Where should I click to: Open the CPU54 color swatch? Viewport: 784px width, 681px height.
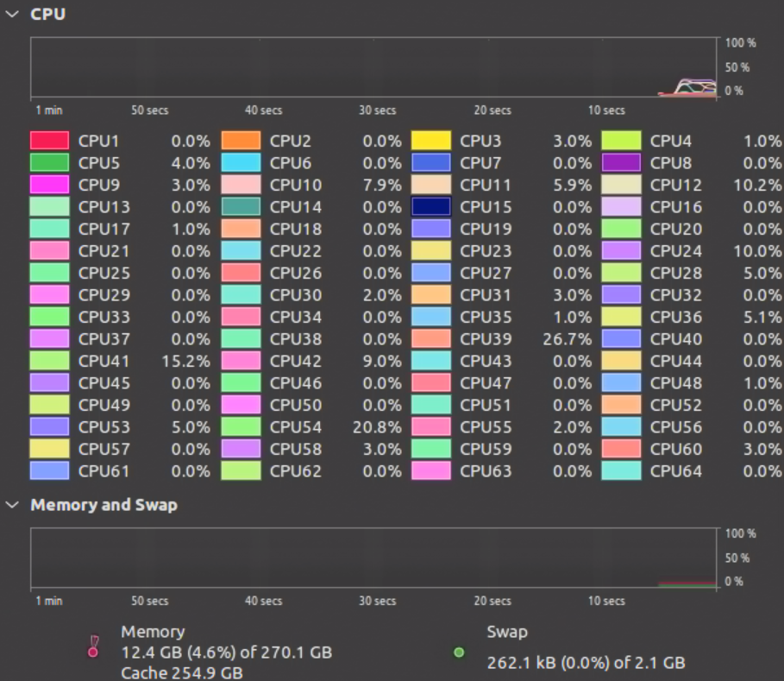[x=241, y=427]
